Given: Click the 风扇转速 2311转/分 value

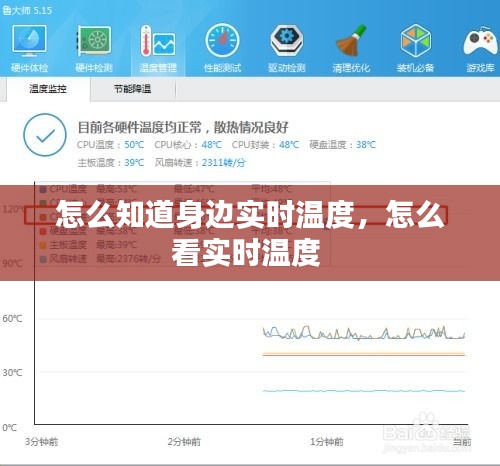Looking at the screenshot, I should pos(224,163).
